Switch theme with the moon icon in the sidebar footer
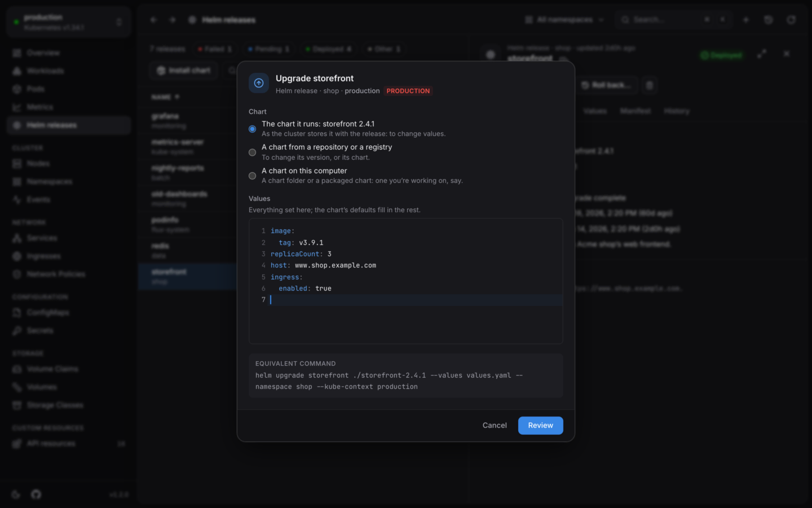The width and height of the screenshot is (812, 508). tap(16, 494)
